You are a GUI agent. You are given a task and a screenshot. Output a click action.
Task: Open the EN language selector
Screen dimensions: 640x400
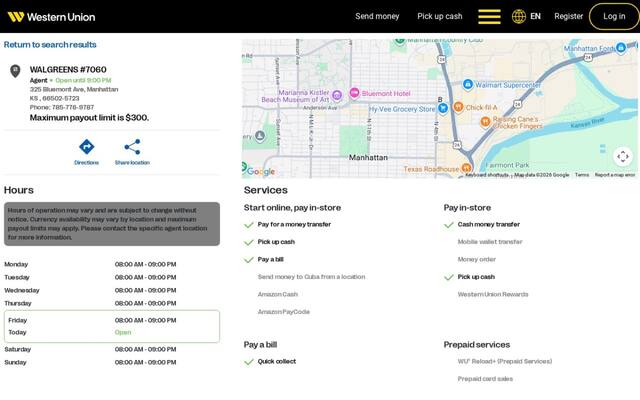(535, 16)
